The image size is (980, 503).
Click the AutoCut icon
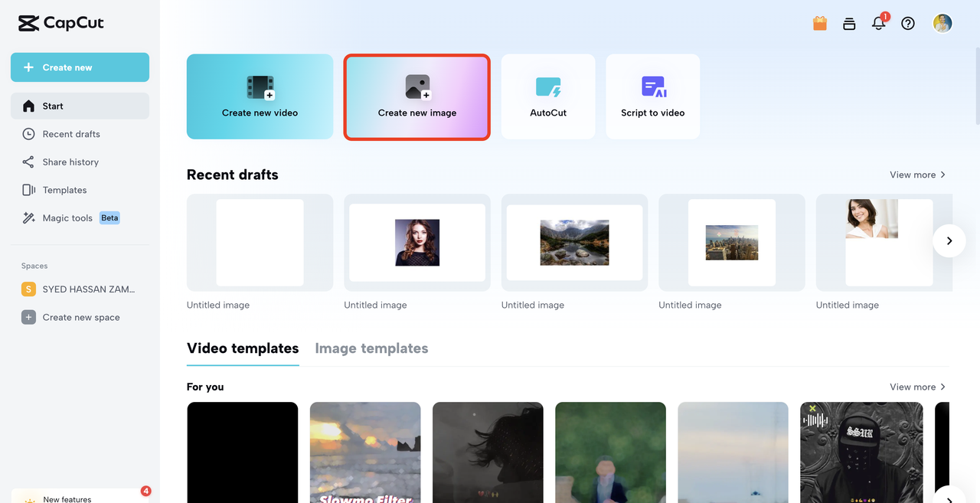(548, 87)
